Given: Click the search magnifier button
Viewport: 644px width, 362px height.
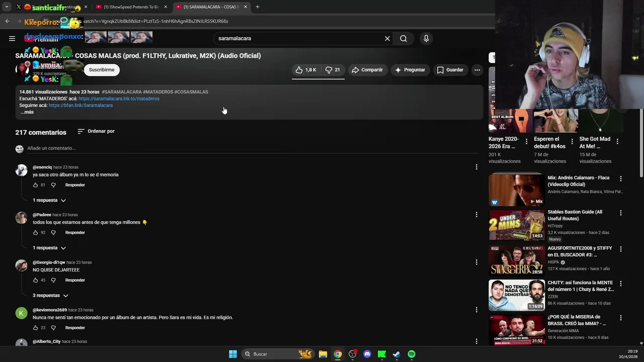Looking at the screenshot, I should [404, 38].
